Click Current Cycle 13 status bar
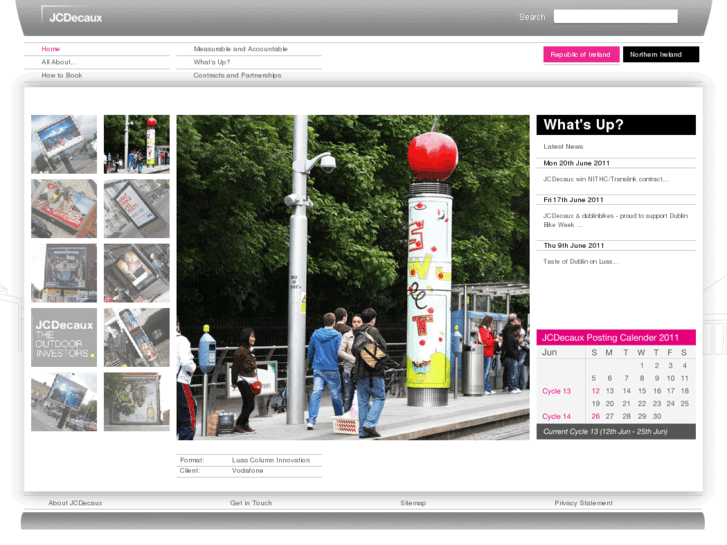The width and height of the screenshot is (727, 545). click(616, 431)
